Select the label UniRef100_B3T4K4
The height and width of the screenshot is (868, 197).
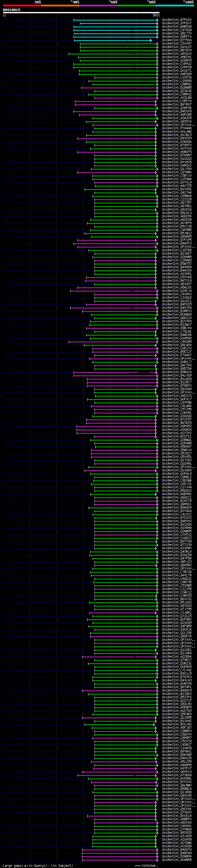click(176, 511)
